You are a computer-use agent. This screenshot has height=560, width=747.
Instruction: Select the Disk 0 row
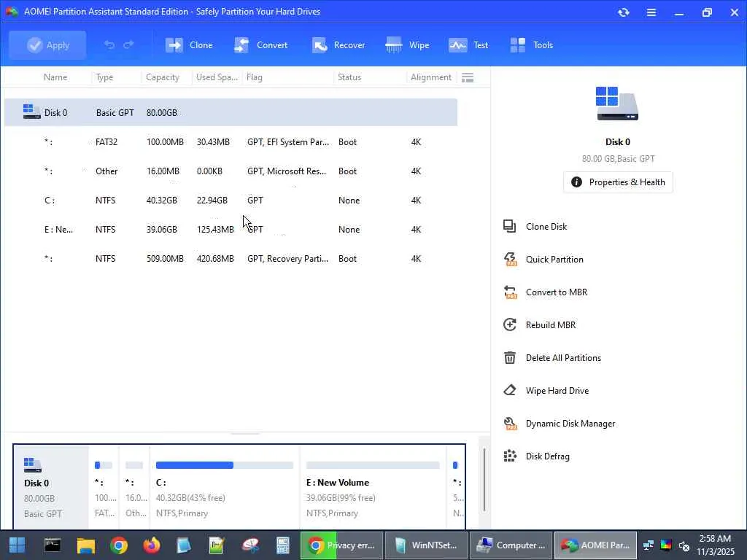pos(231,112)
